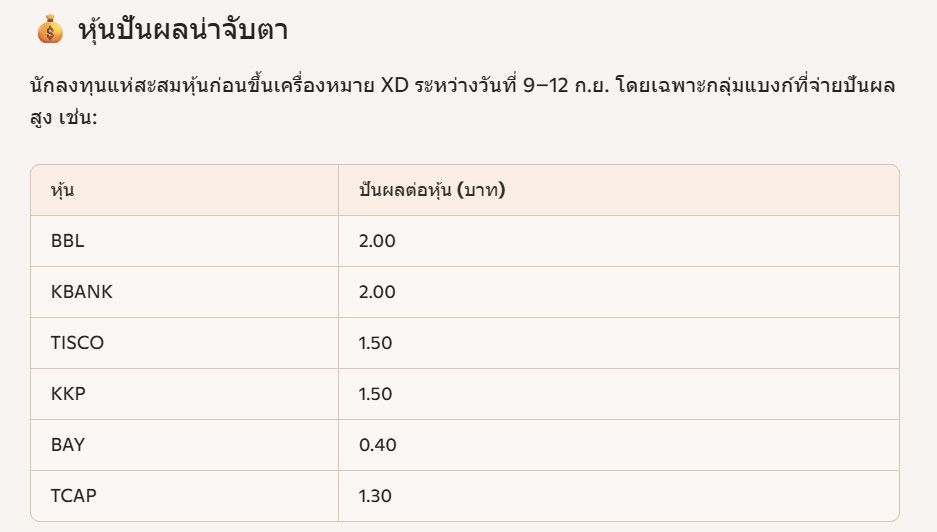Click the BBL dividend value 2.00
Screen dimensions: 937x532
coord(377,241)
